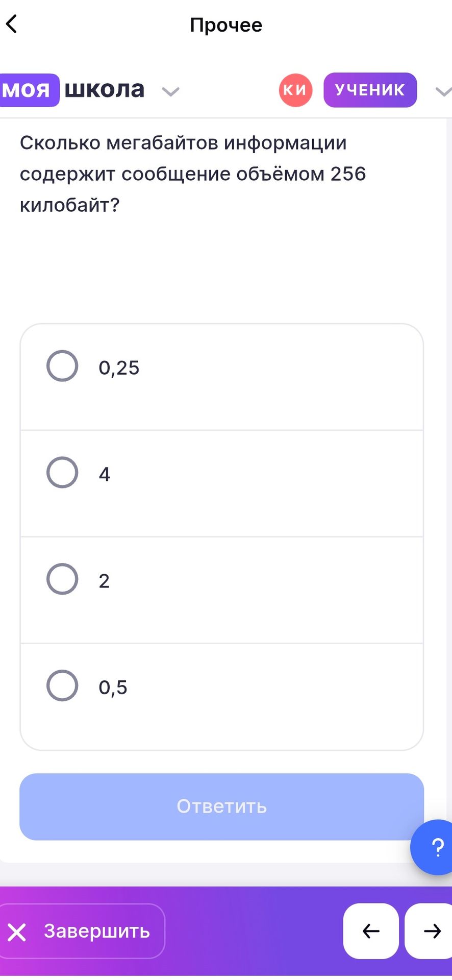This screenshot has width=452, height=980.
Task: Click the УЧЕНИК role badge
Action: coord(370,90)
